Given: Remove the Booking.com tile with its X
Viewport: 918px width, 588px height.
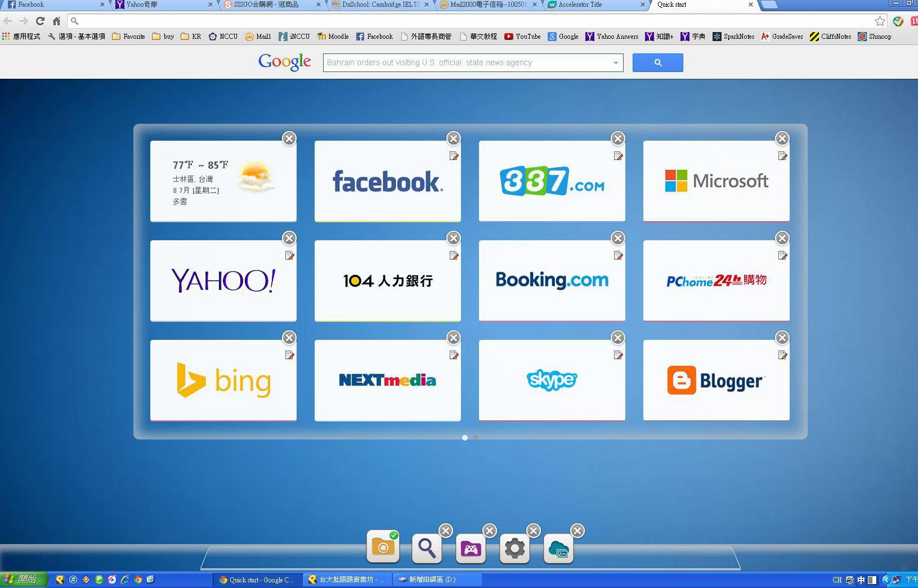Looking at the screenshot, I should click(618, 238).
